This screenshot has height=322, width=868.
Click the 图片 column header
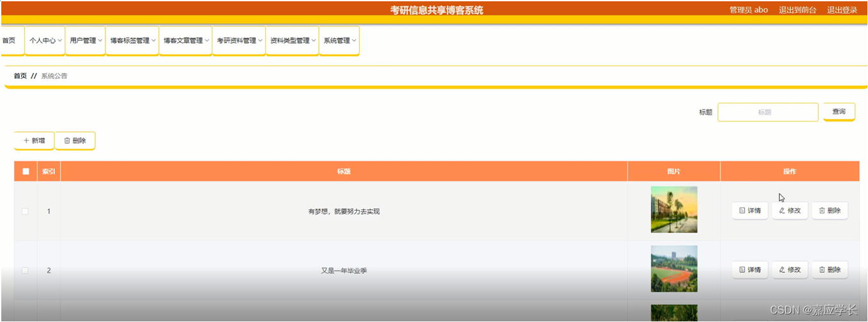point(674,172)
